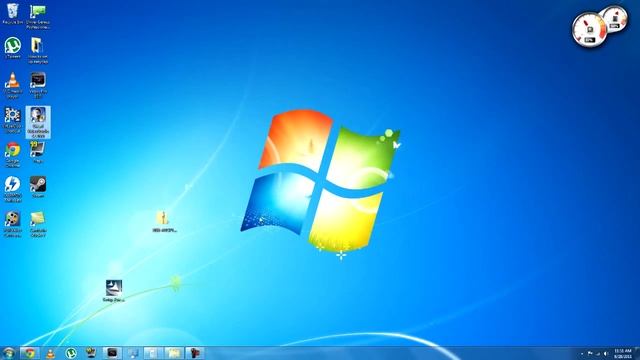
Task: Open the zipped folder beside uTorrent shortcut
Action: coord(38,50)
